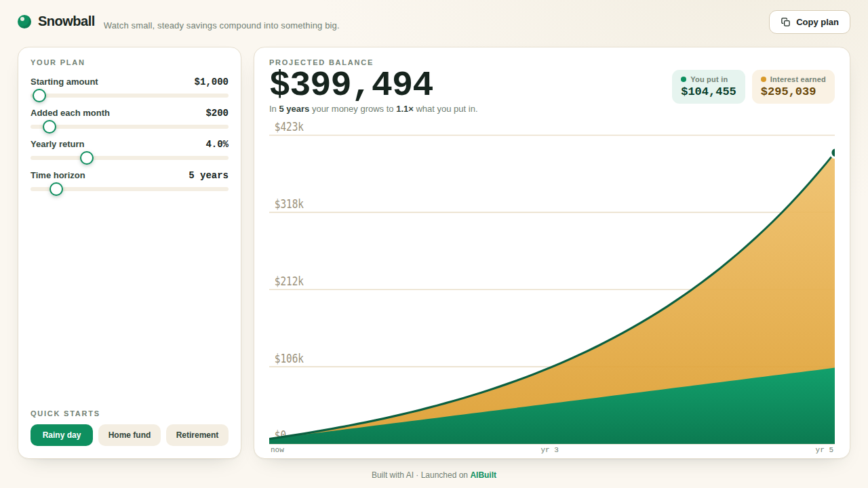
Task: Choose the Home fund quick start
Action: 130,435
